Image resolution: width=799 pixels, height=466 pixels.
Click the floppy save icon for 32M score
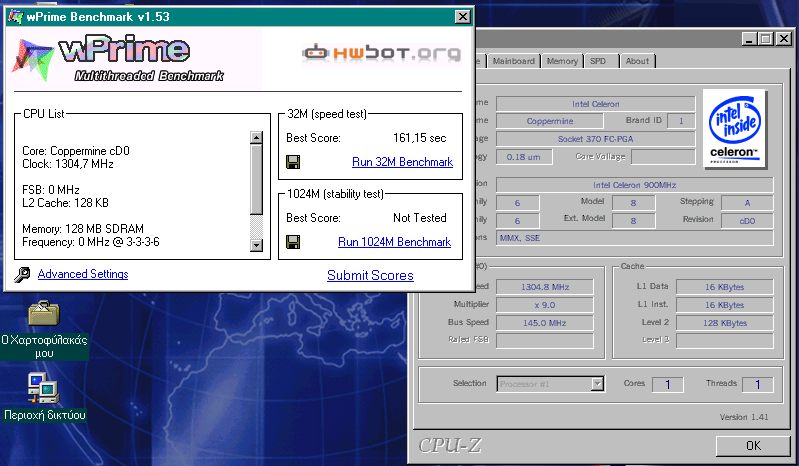coord(293,162)
